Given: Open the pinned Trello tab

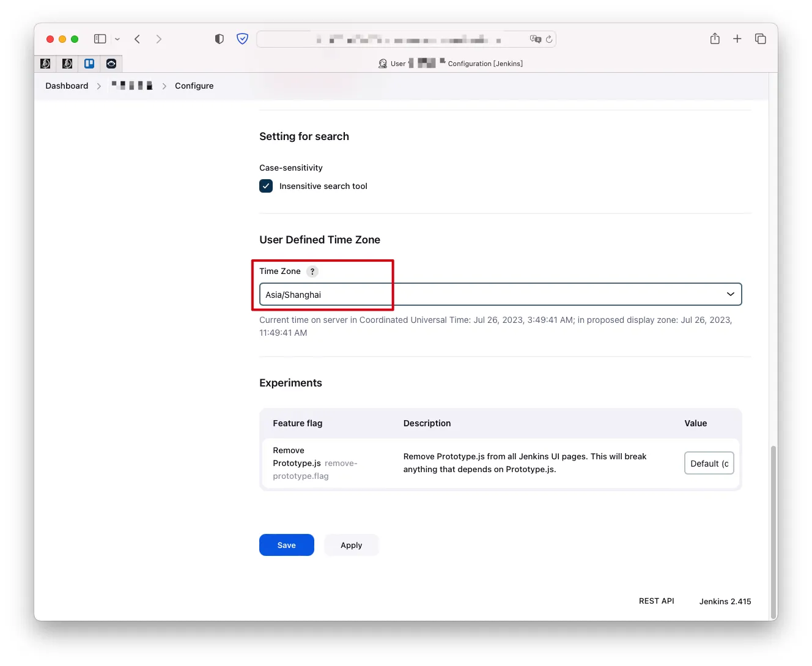Looking at the screenshot, I should (x=89, y=64).
